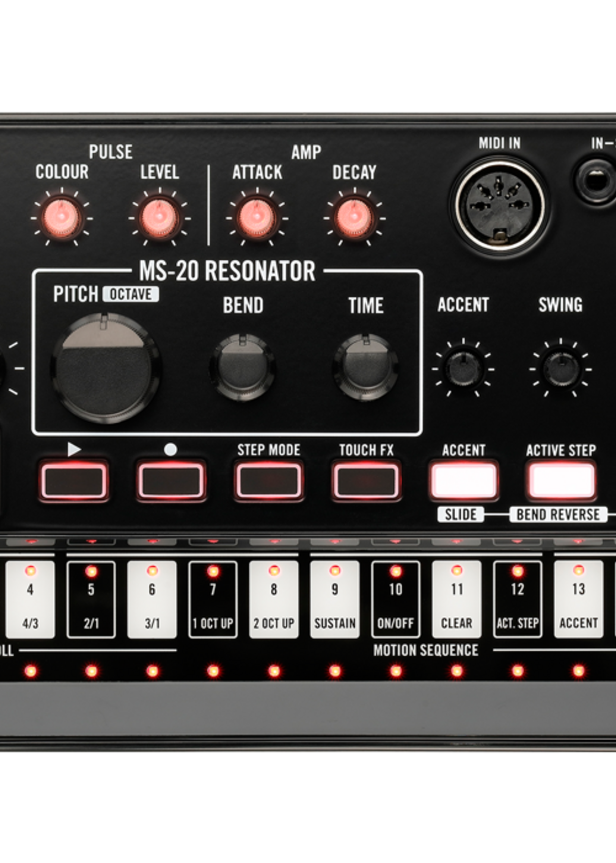Click the ACCENT knob

pyautogui.click(x=463, y=369)
